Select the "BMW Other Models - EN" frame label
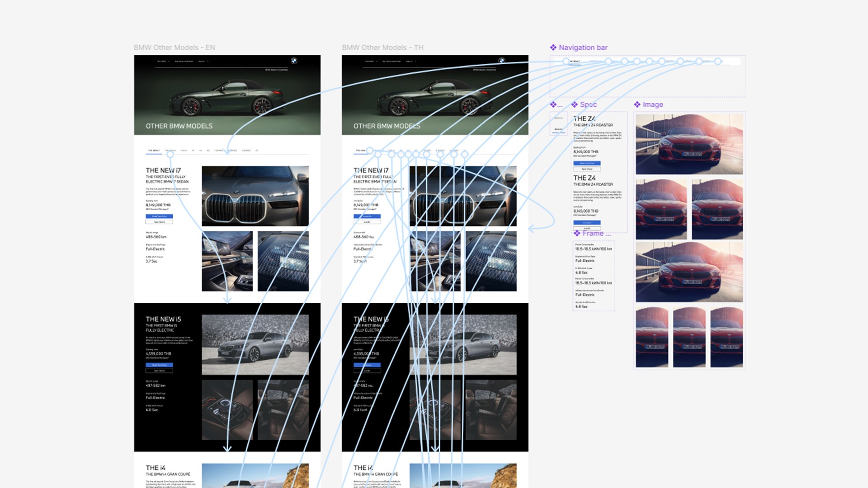Image resolution: width=868 pixels, height=488 pixels. point(175,47)
